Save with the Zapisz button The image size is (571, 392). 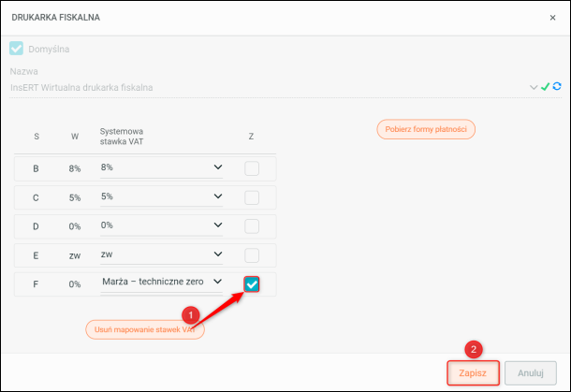[x=473, y=372]
